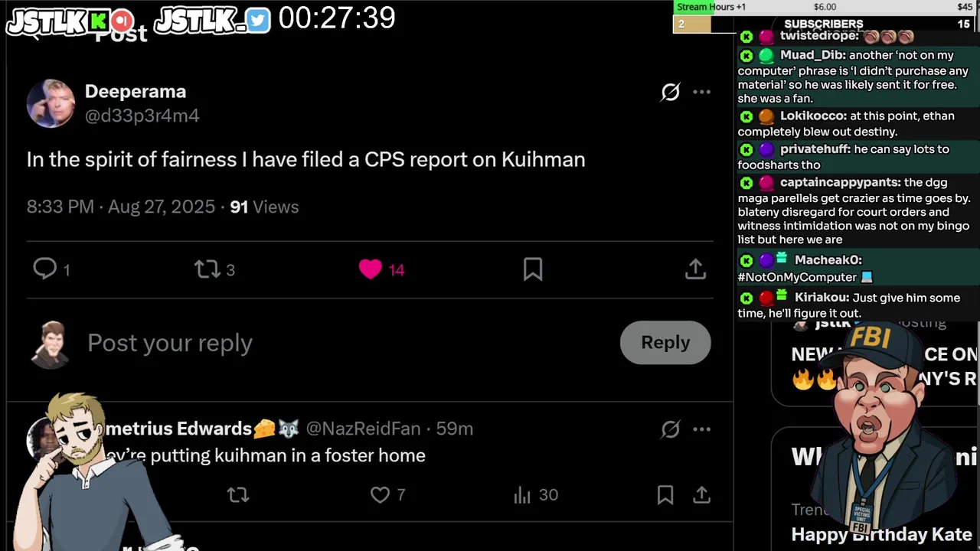Screen dimensions: 980x551
Task: Open the Happy Birthday Kate trending item
Action: [x=881, y=534]
